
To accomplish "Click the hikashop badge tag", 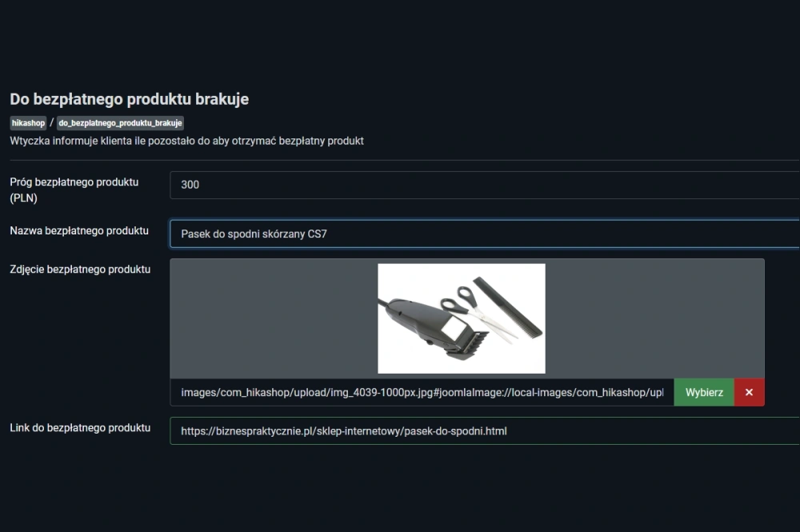I will pyautogui.click(x=28, y=123).
